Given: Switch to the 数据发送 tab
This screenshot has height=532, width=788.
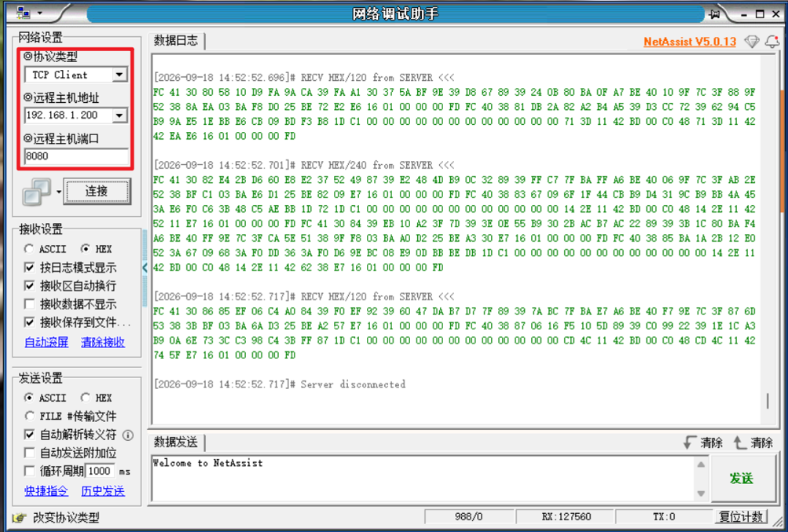Looking at the screenshot, I should [x=176, y=442].
